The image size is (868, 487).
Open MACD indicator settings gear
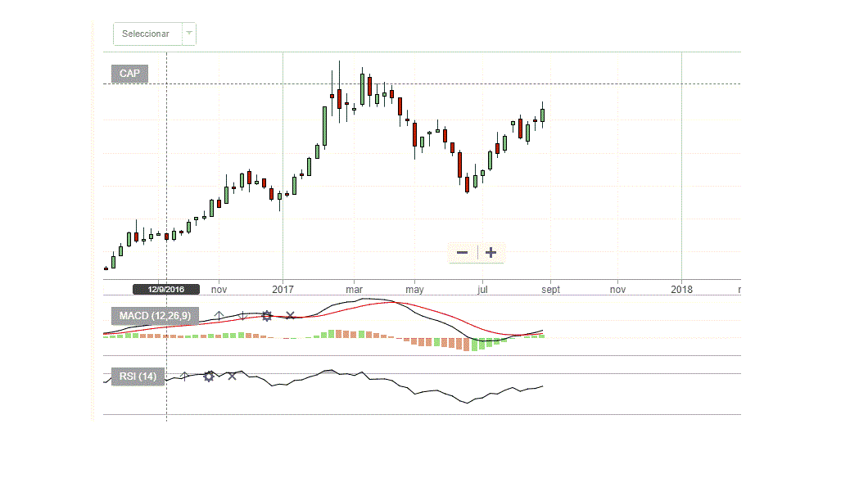click(267, 316)
